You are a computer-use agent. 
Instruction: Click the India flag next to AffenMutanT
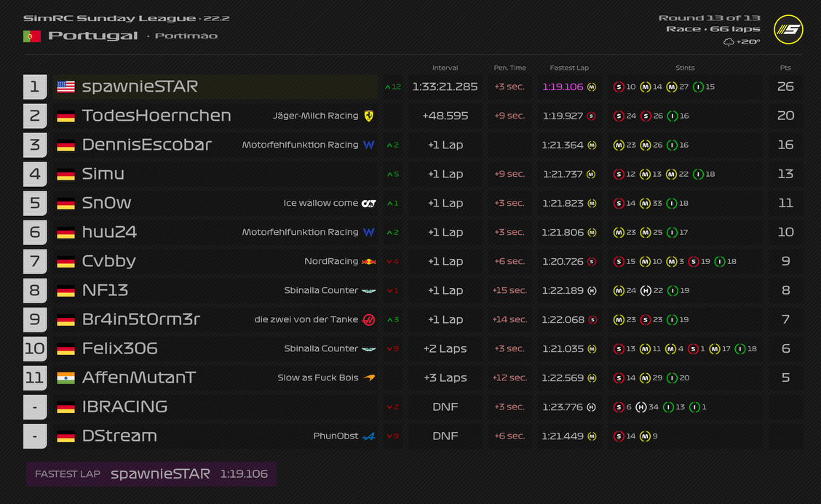66,377
